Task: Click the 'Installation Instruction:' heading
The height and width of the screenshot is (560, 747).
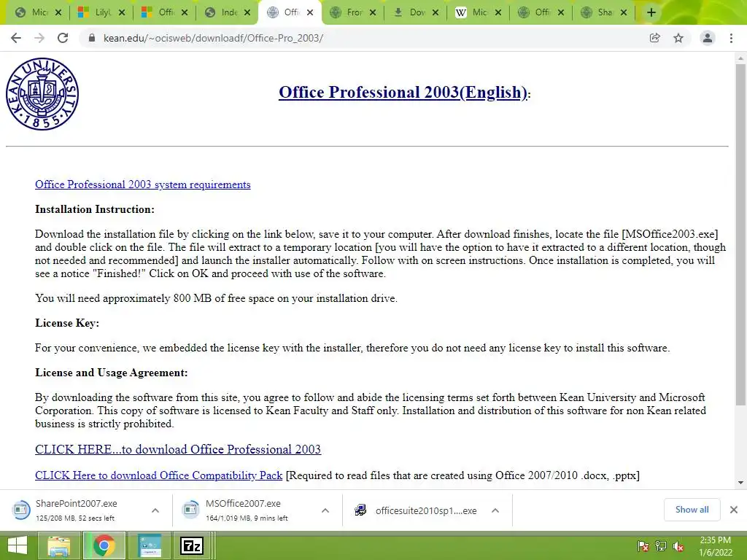Action: click(x=95, y=209)
